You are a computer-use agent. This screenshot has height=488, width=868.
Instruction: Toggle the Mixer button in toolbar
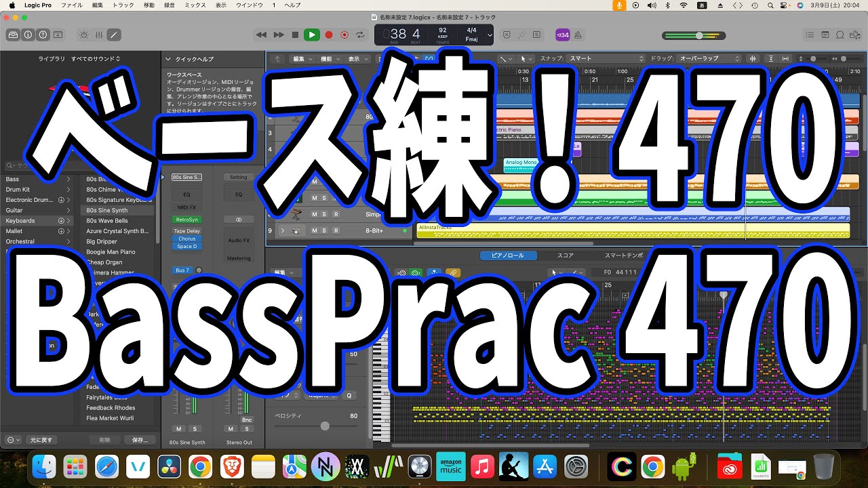tap(99, 35)
